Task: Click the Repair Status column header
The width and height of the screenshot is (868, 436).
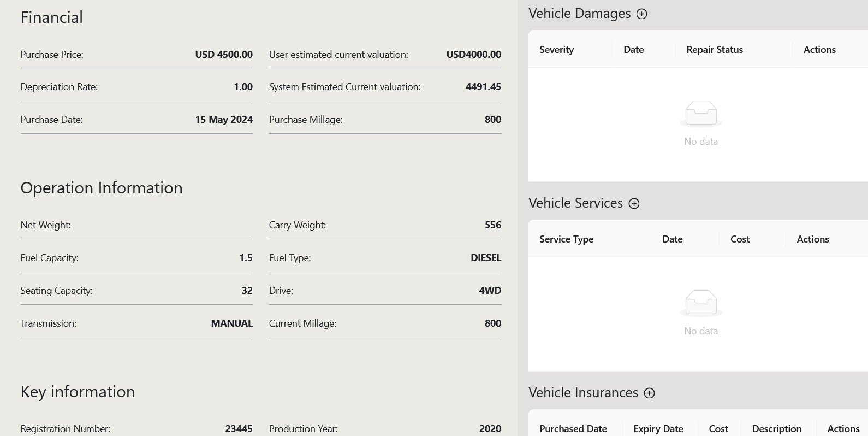Action: (x=715, y=50)
